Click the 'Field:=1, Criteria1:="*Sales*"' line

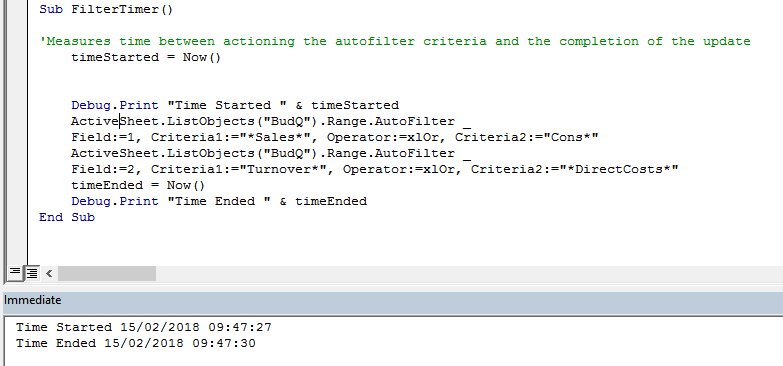pos(335,137)
